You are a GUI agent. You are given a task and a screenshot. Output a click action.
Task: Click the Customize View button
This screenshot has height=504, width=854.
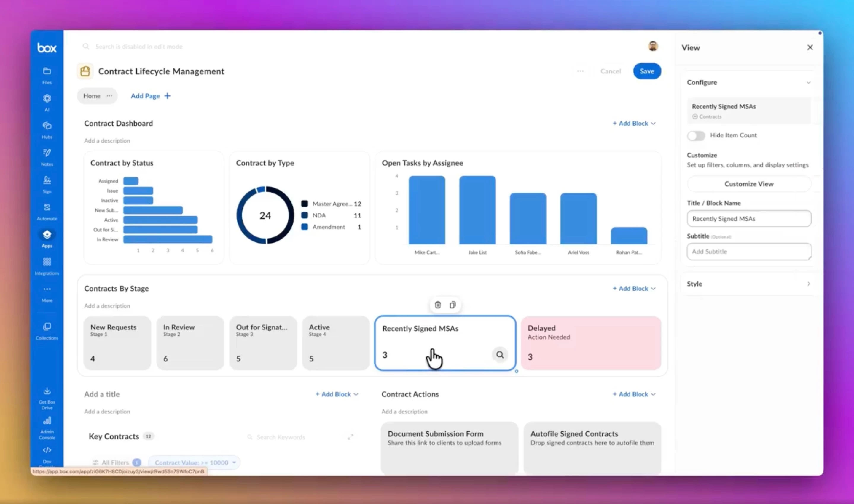point(749,184)
